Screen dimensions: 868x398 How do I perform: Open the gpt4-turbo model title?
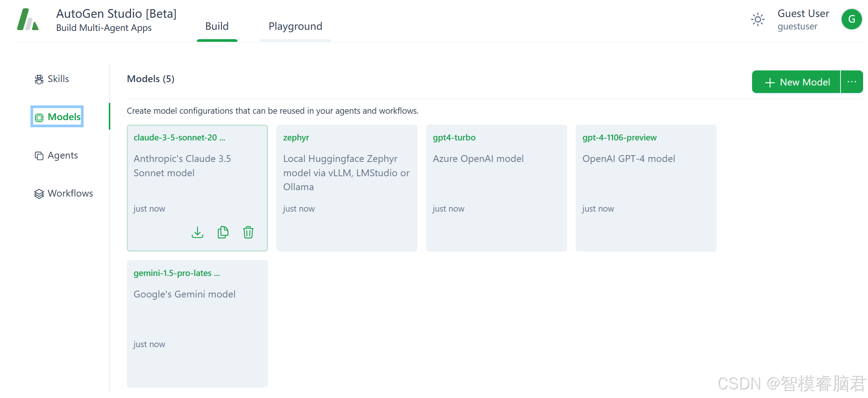(x=454, y=137)
